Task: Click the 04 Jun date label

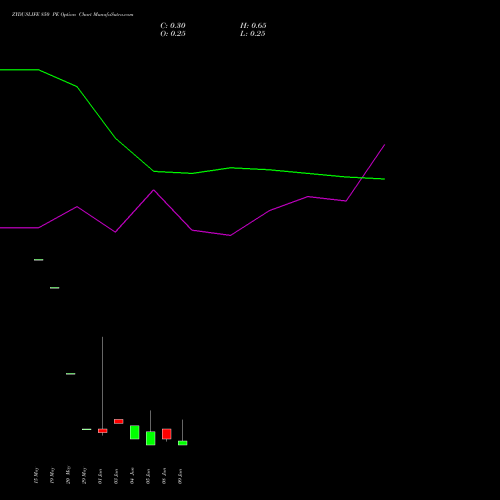Action: pyautogui.click(x=132, y=476)
